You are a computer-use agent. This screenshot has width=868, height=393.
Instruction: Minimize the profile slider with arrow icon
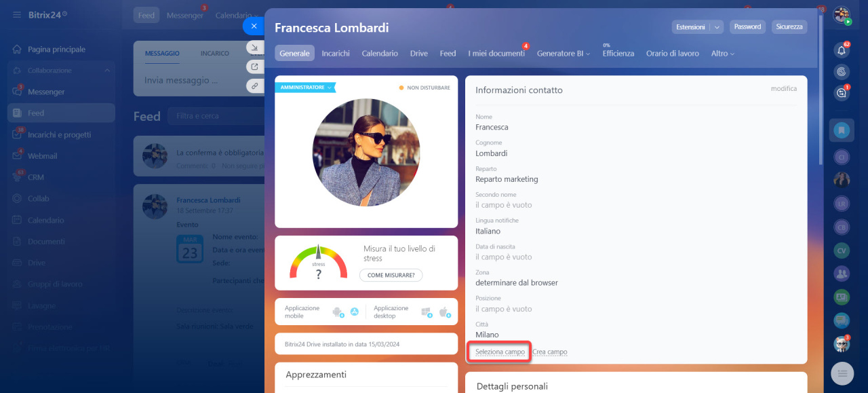point(254,48)
